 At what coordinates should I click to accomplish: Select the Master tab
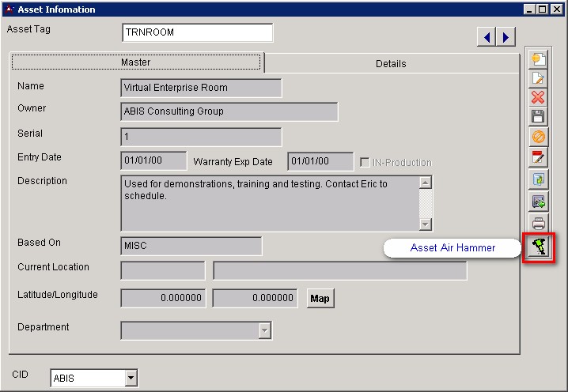[135, 62]
